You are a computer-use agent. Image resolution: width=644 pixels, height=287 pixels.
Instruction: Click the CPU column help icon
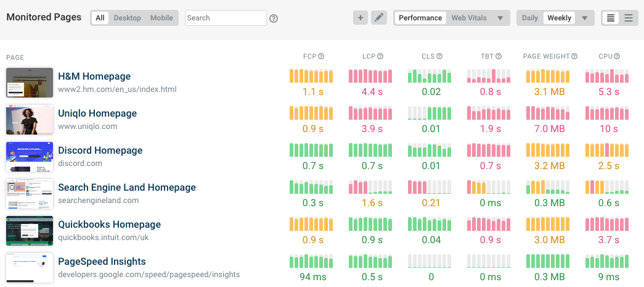(617, 56)
